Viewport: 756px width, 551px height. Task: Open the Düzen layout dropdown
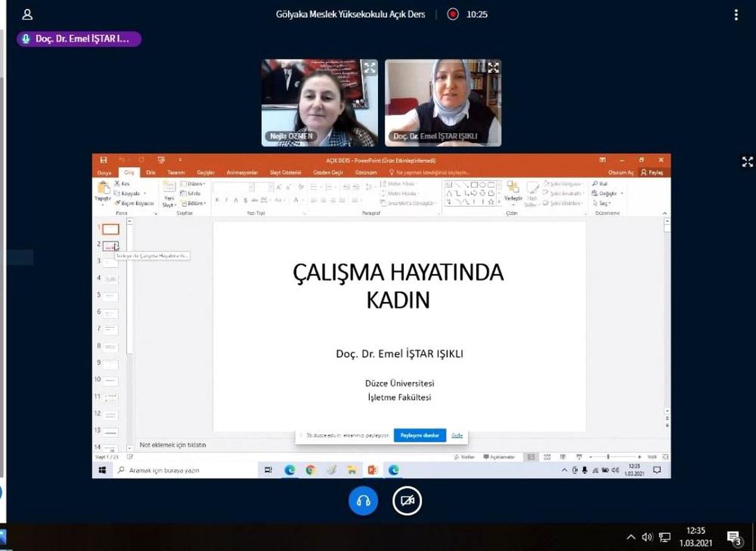tap(193, 183)
